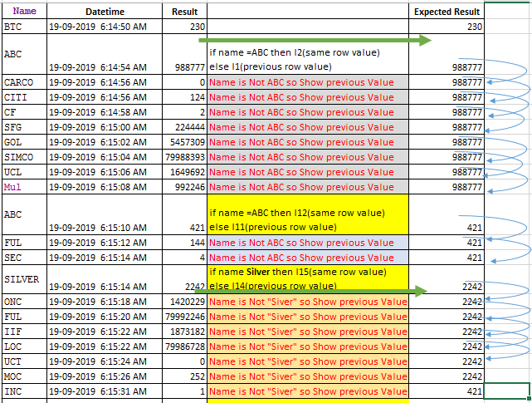532x403 pixels.
Task: Click the first green arrow shape
Action: tap(315, 41)
